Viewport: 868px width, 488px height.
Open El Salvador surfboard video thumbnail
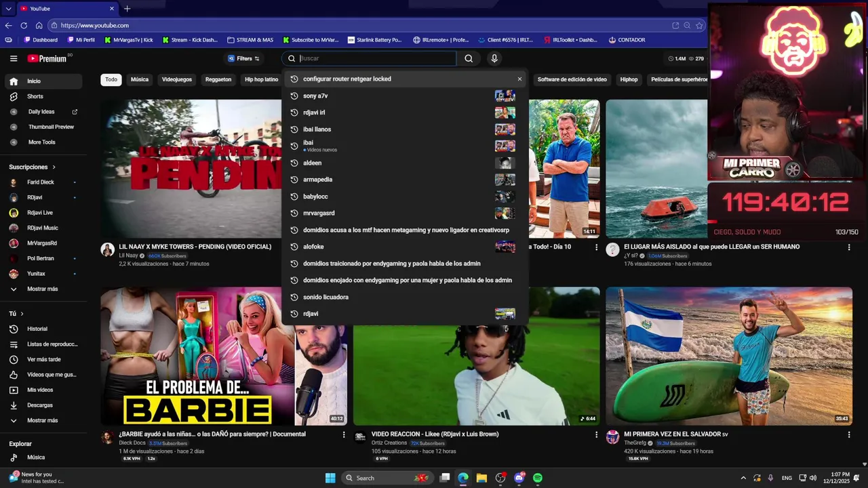(x=729, y=357)
